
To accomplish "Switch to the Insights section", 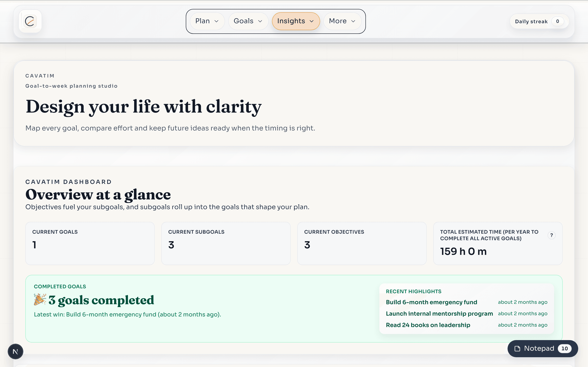I will tap(291, 21).
